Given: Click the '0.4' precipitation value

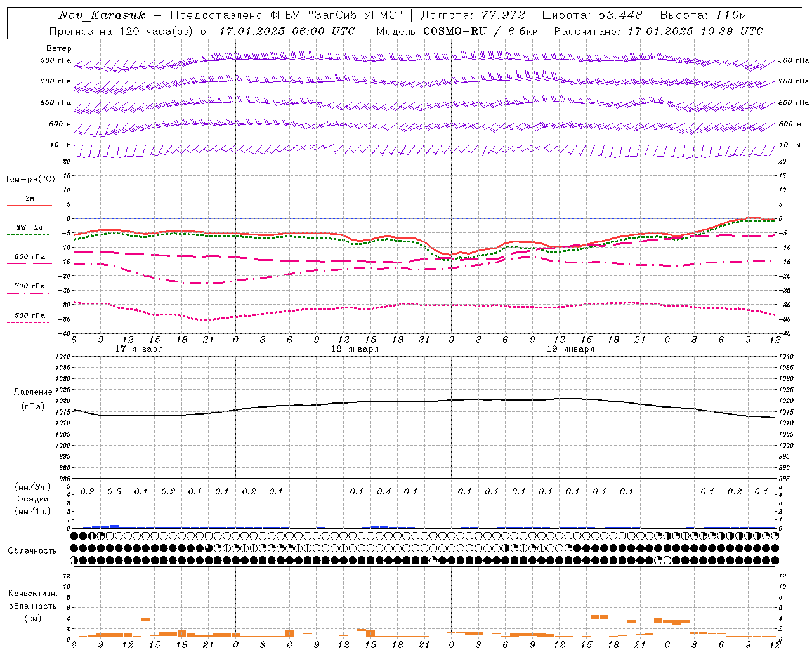Looking at the screenshot, I should click(384, 492).
